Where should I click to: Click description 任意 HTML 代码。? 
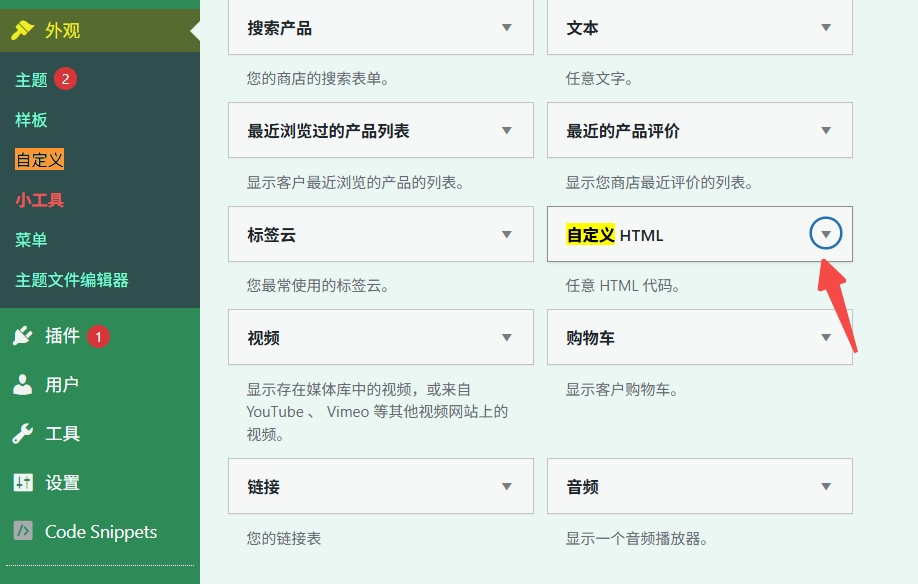click(622, 286)
